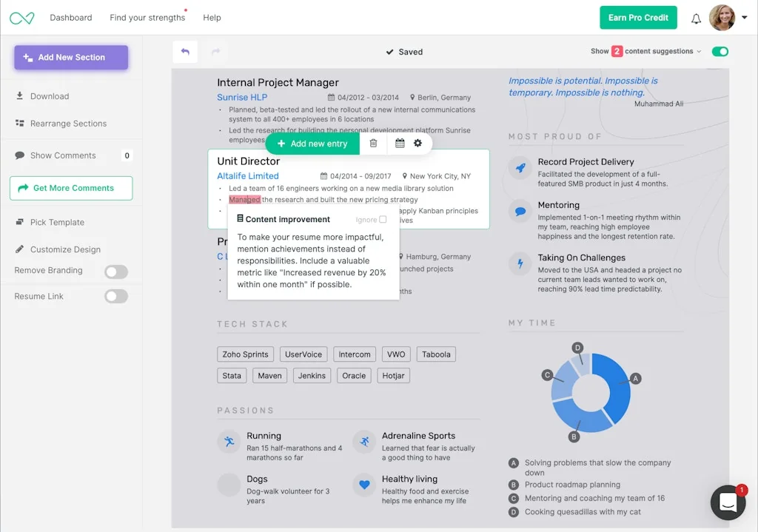Screen dimensions: 758x532
Task: Delete the entry using the trash icon
Action: (373, 144)
